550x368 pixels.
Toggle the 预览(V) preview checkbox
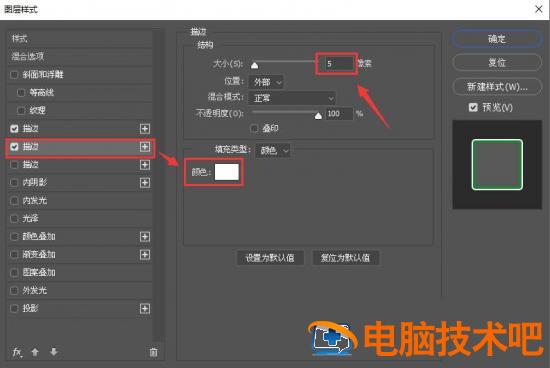[473, 107]
